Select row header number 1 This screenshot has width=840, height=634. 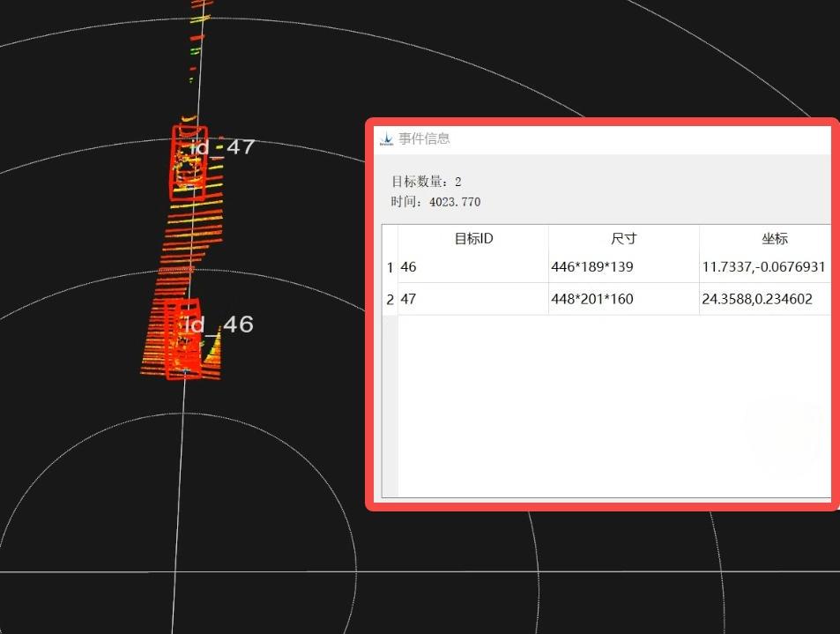(390, 267)
